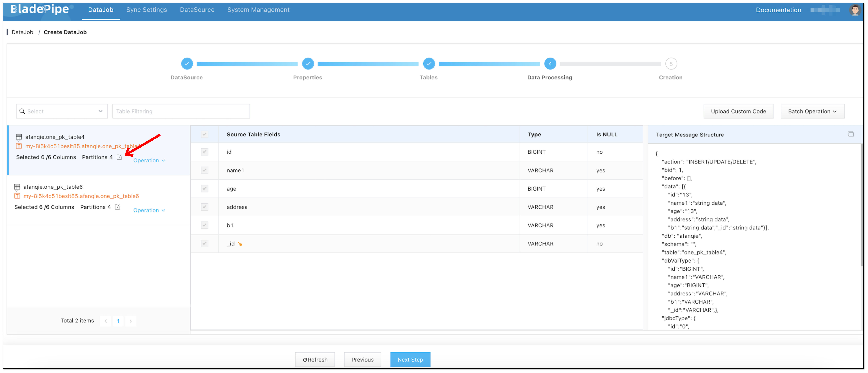Edit partitions for afanqie.one_pk_table6
Image resolution: width=868 pixels, height=373 pixels.
pyautogui.click(x=117, y=207)
